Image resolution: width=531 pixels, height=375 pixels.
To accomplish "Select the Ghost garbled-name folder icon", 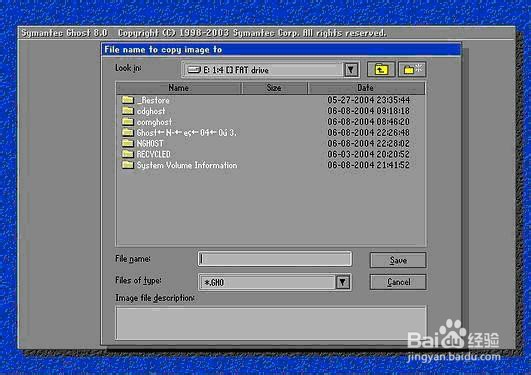I will (x=128, y=132).
